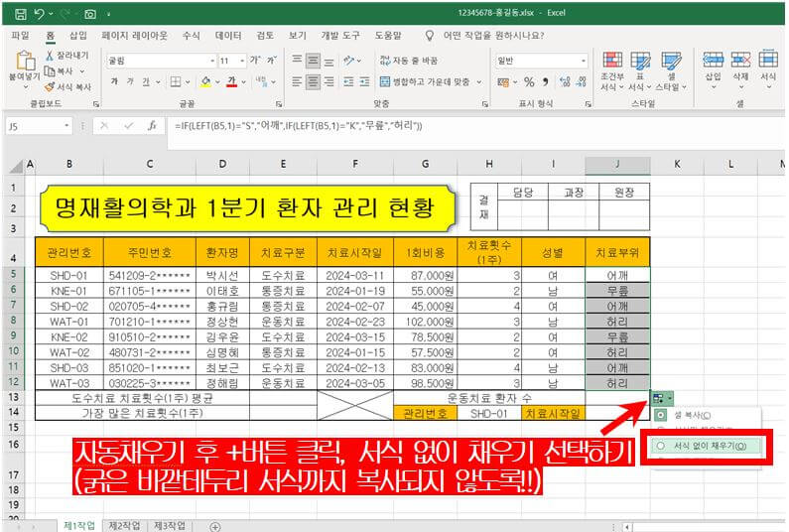
Task: Switch to the 페이지 레이아웃 ribbon tab
Action: [x=134, y=35]
